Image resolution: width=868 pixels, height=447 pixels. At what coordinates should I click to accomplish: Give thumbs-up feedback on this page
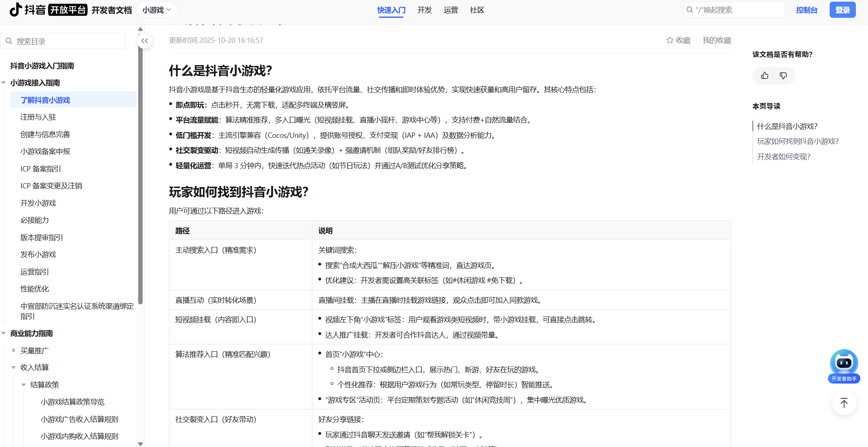[x=764, y=76]
